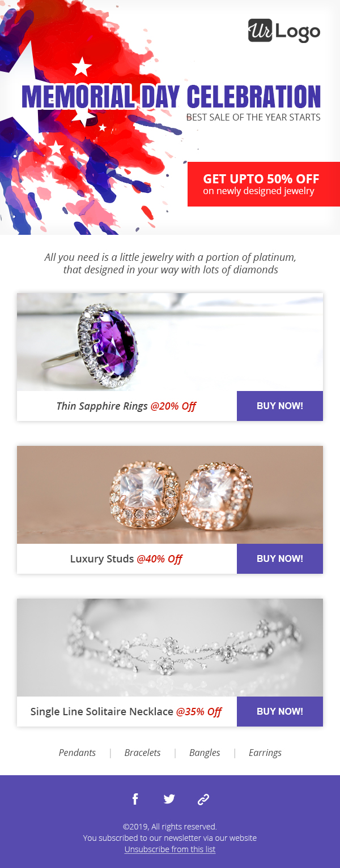Open the rose gold studs photo
This screenshot has height=868, width=340.
pyautogui.click(x=170, y=495)
